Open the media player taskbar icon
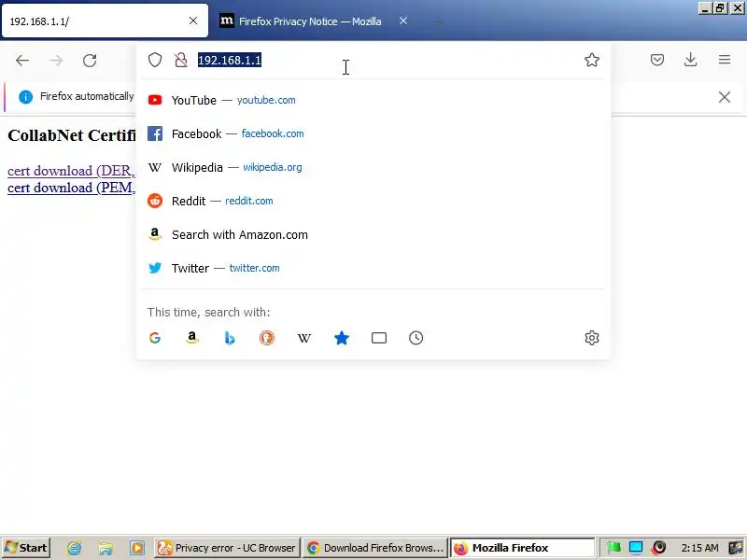The height and width of the screenshot is (560, 747). (x=136, y=548)
